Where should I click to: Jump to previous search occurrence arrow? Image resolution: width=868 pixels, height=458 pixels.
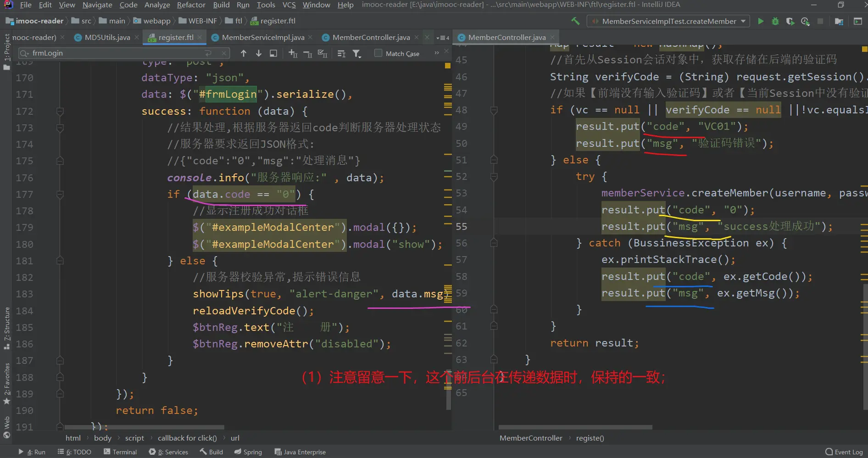click(244, 54)
